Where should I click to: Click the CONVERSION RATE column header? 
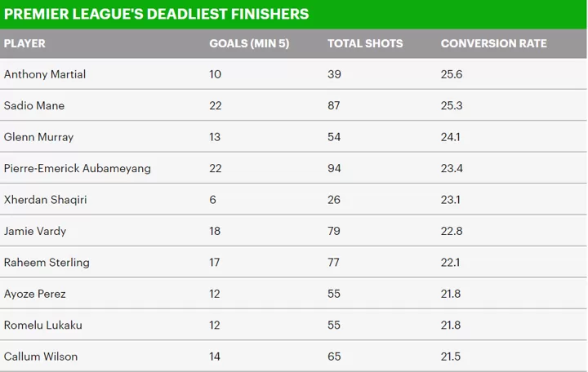pos(493,43)
